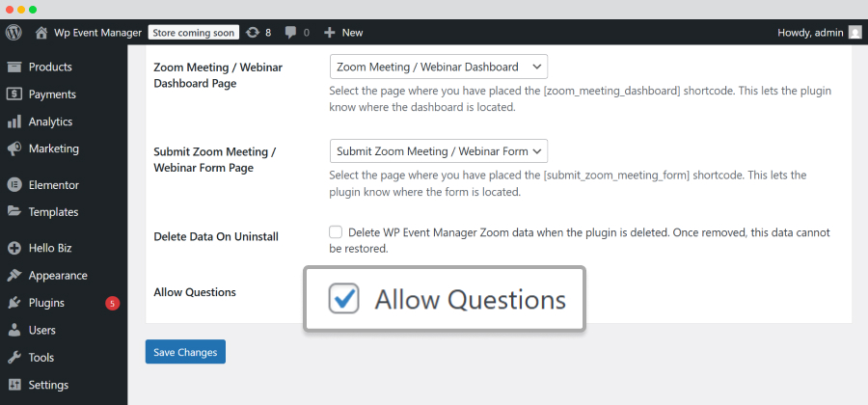This screenshot has height=405, width=868.
Task: Click the Save Changes button
Action: click(x=185, y=352)
